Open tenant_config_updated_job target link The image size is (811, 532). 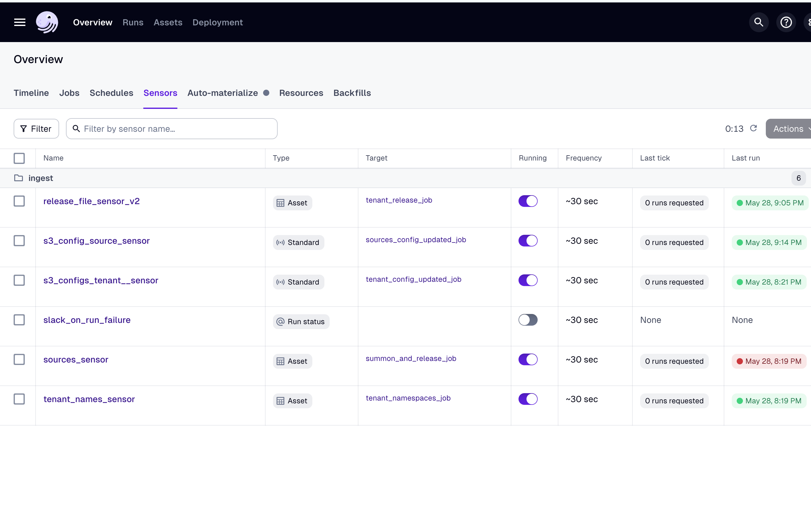413,279
